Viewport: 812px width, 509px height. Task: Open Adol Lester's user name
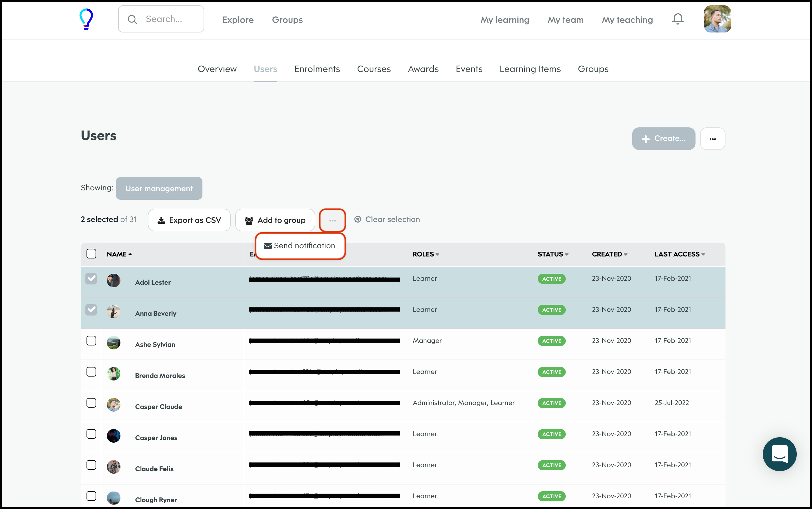point(153,282)
